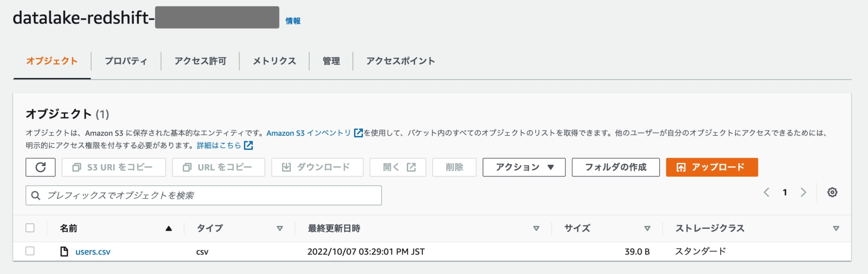Select the users.csv row checkbox
868x274 pixels.
point(30,251)
